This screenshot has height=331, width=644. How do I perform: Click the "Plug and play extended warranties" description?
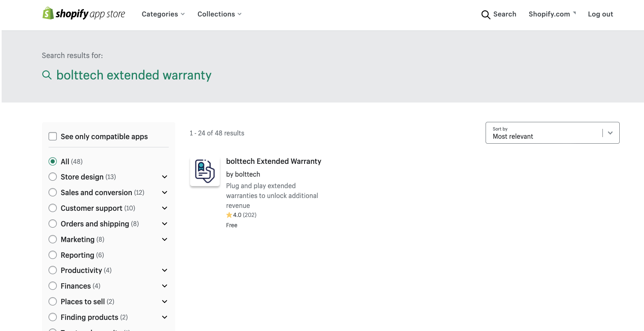pos(272,196)
